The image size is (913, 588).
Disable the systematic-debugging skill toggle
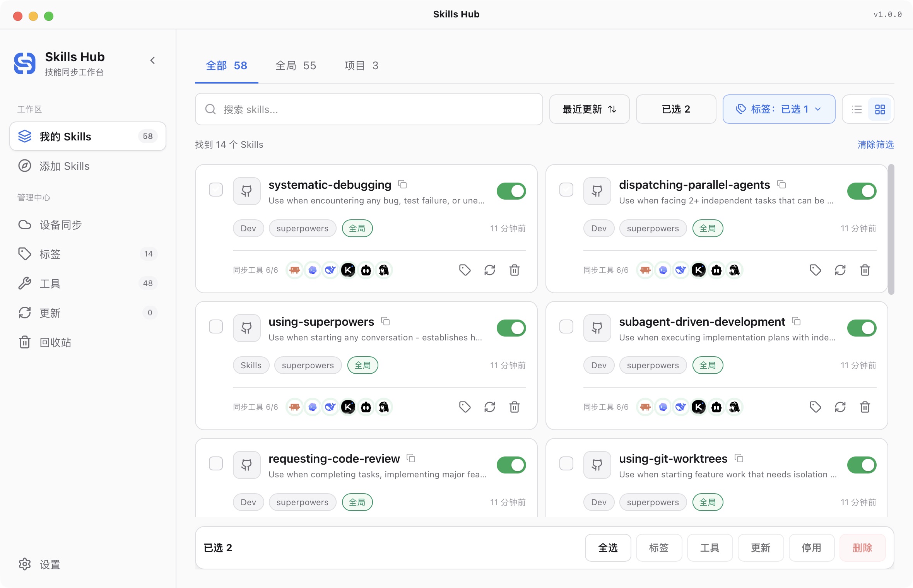[511, 191]
